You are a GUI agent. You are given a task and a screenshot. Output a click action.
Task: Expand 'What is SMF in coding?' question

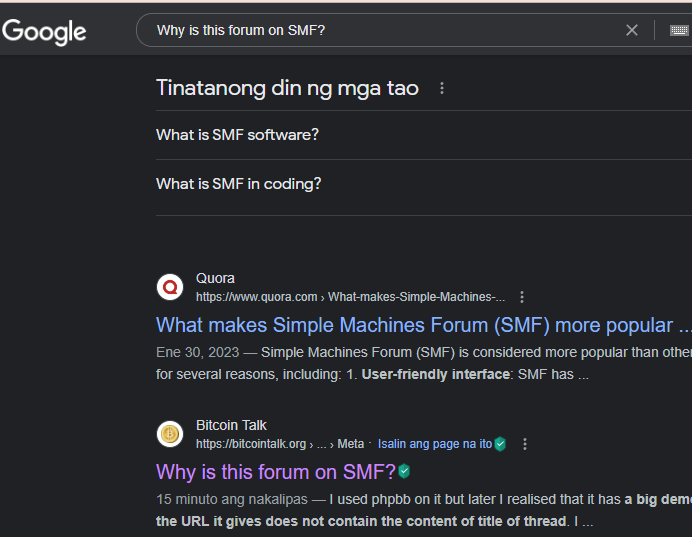pyautogui.click(x=424, y=184)
